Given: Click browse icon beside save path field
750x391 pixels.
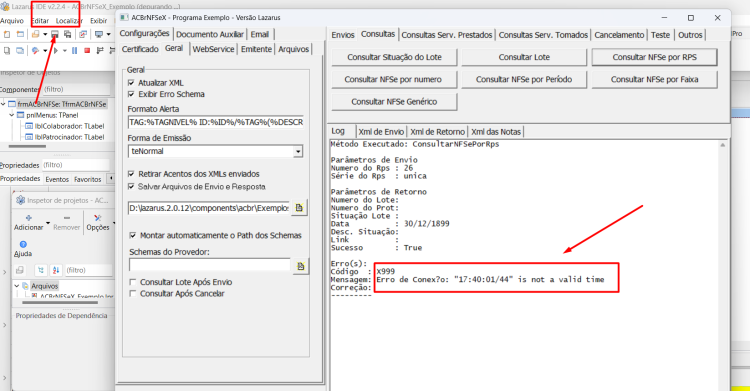Looking at the screenshot, I should click(x=299, y=208).
